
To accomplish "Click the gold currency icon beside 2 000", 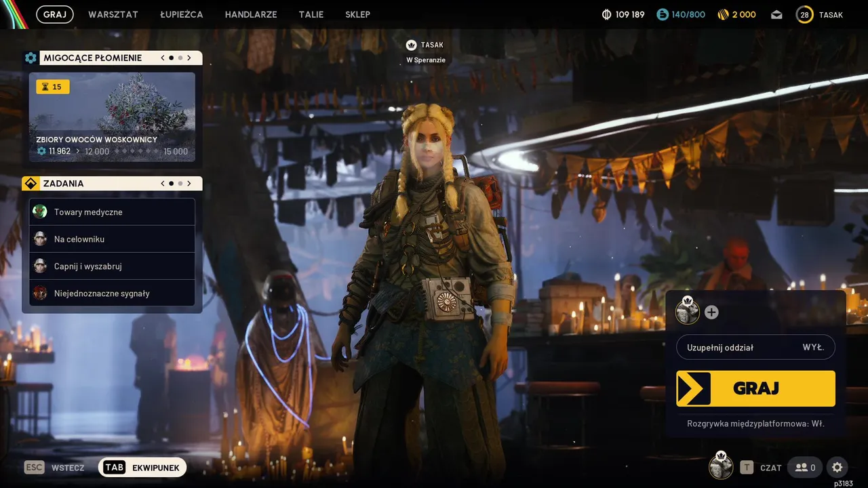I will [724, 14].
